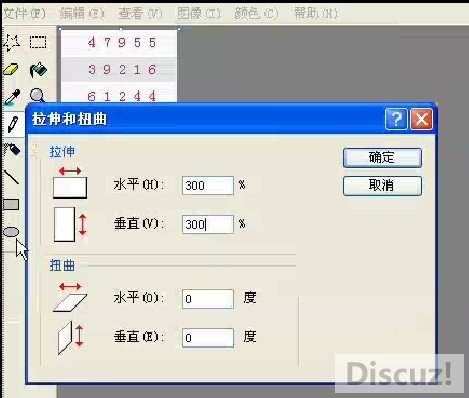Viewport: 469px width, 398px height.
Task: Click the horizontal skew preview icon
Action: [x=70, y=297]
